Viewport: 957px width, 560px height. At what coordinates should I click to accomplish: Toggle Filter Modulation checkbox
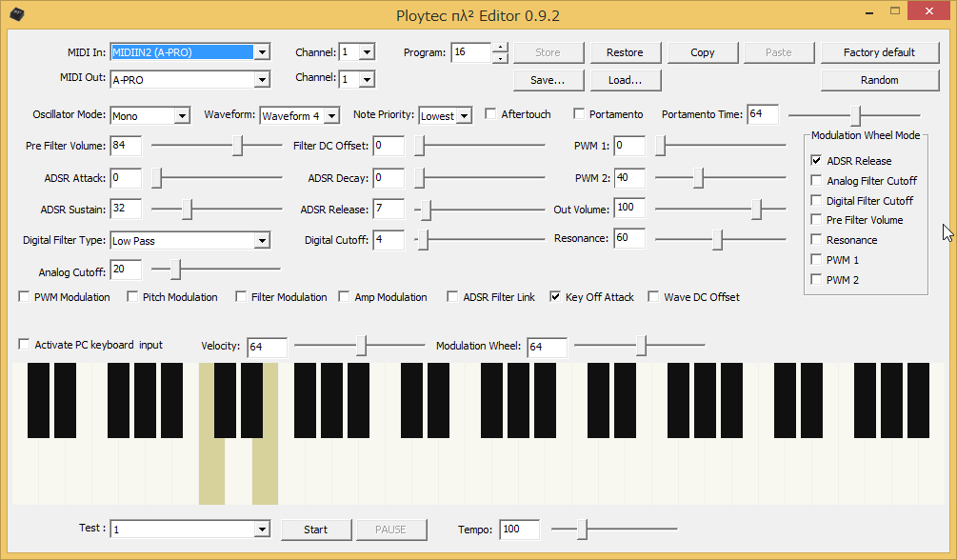[x=241, y=297]
